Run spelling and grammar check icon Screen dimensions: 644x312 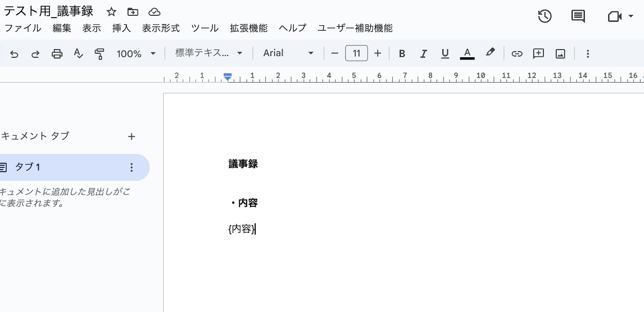(x=78, y=54)
